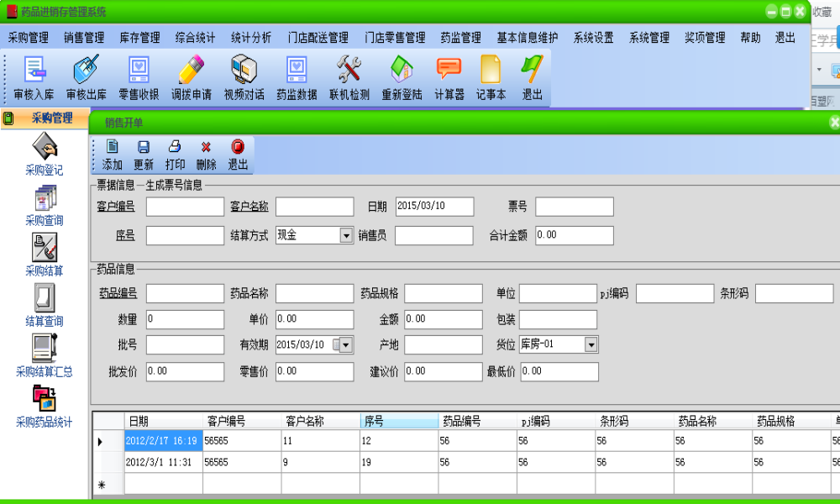Select 序号 cell showing 19

[x=399, y=462]
